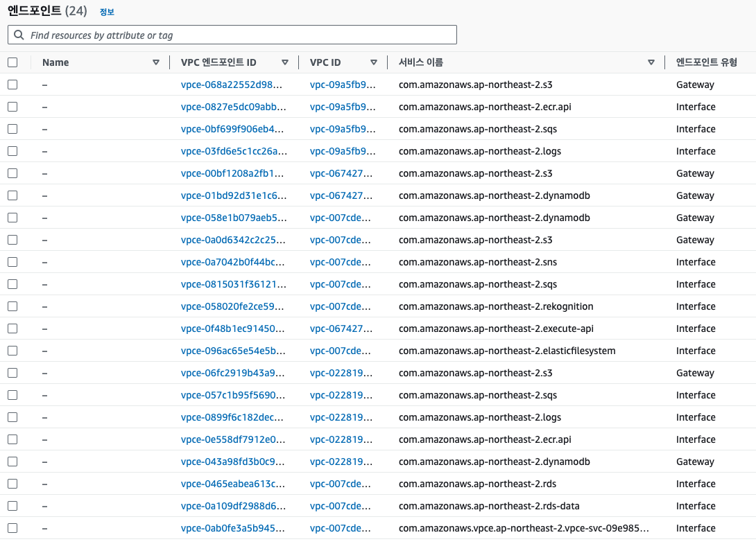The image size is (756, 544).
Task: Open VPC link in vpce-0f48b1ec91450 row
Action: 341,328
